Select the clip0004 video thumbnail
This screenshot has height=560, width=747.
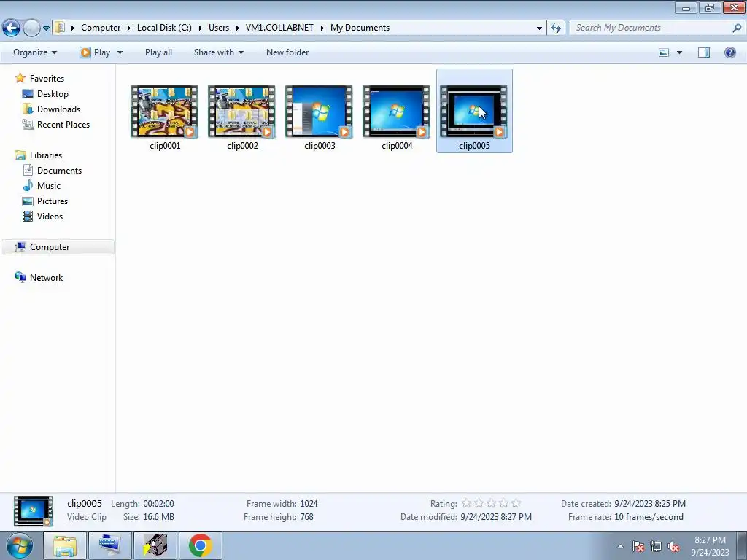click(396, 112)
